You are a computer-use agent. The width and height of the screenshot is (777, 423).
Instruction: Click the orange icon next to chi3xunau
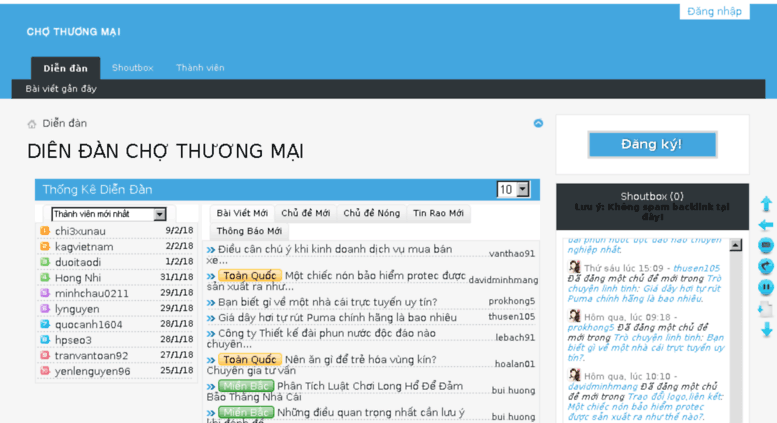coord(45,231)
